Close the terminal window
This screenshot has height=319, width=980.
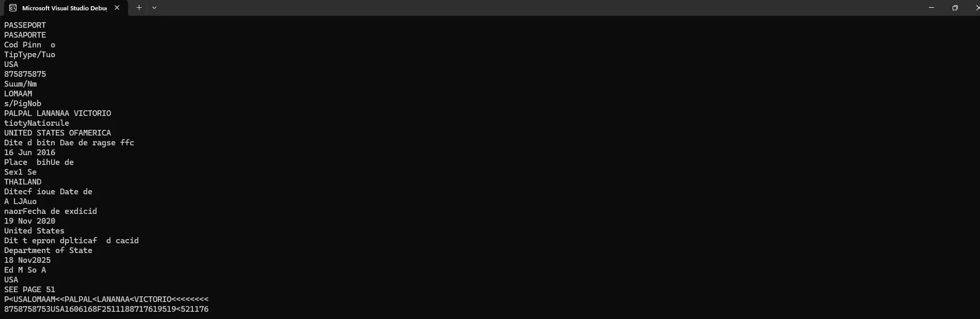[x=975, y=8]
